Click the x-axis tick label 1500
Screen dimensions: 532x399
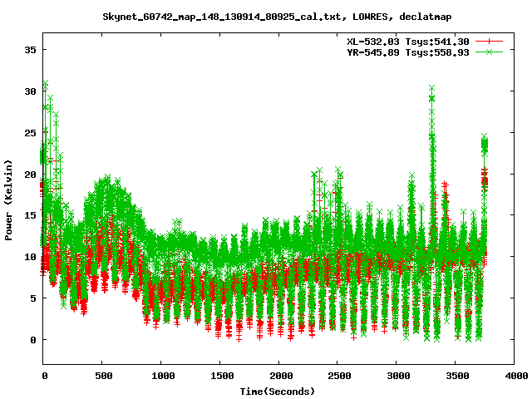[x=222, y=376]
